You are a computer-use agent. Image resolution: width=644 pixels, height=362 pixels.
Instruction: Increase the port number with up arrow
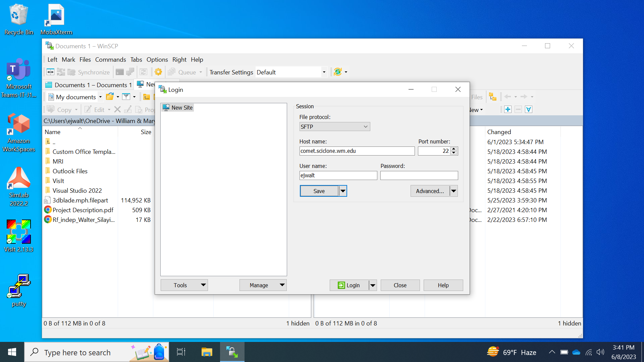[454, 149]
